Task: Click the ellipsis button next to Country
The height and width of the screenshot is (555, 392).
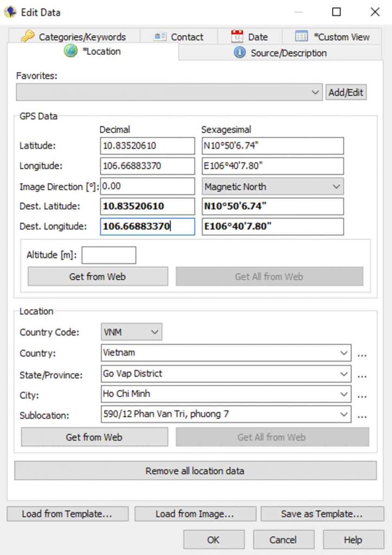Action: 362,355
